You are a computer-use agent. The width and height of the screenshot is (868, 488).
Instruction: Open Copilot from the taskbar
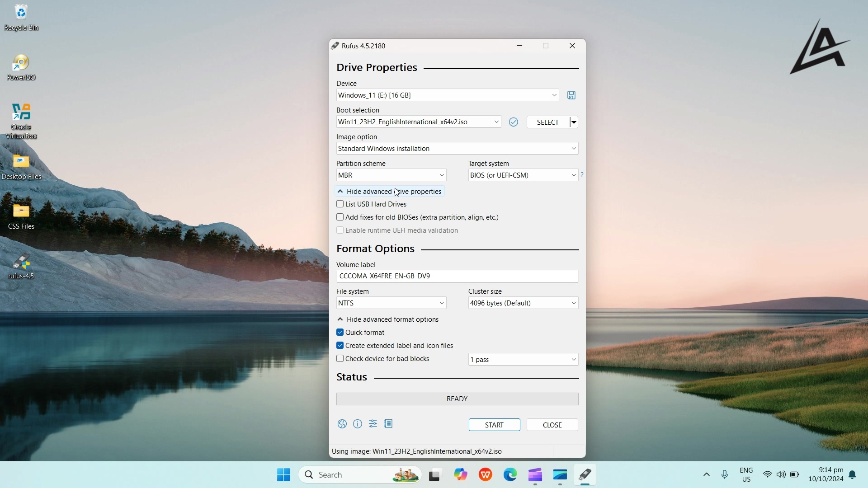461,475
